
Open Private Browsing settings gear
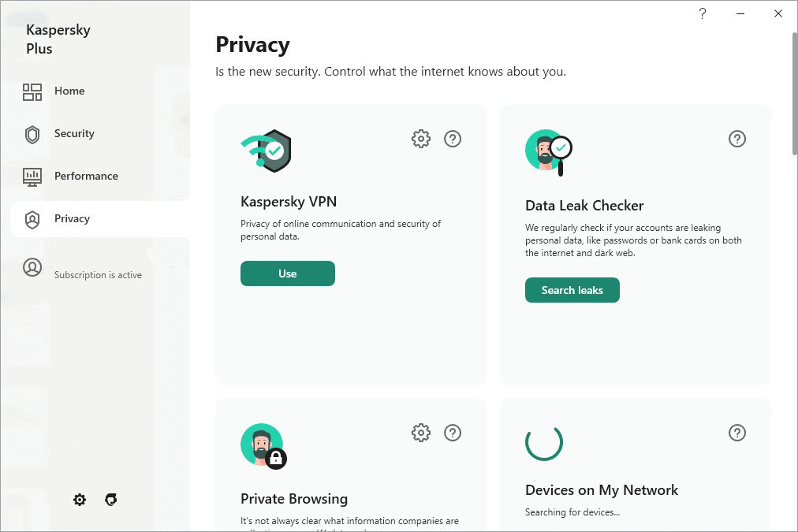(421, 432)
